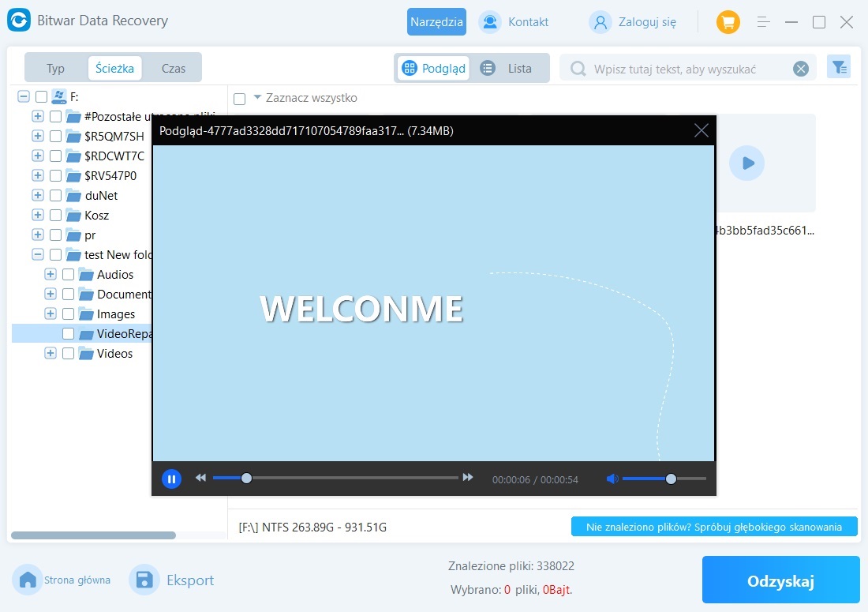Expand the duNet folder node
Viewport: 868px width, 612px height.
tap(38, 196)
